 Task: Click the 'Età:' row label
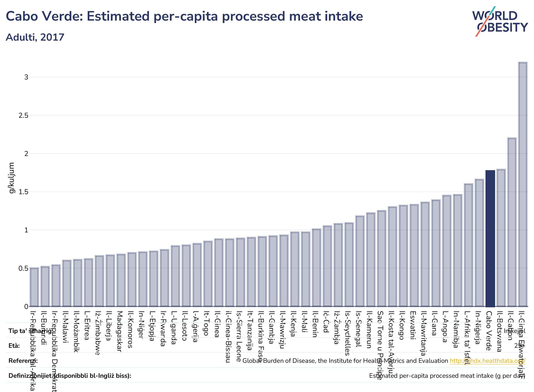pos(14,346)
